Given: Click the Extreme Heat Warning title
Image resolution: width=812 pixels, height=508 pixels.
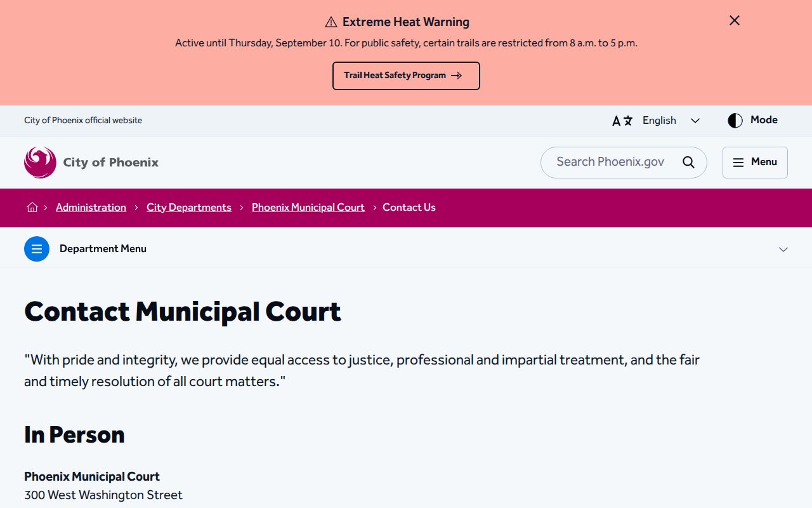Looking at the screenshot, I should (406, 22).
